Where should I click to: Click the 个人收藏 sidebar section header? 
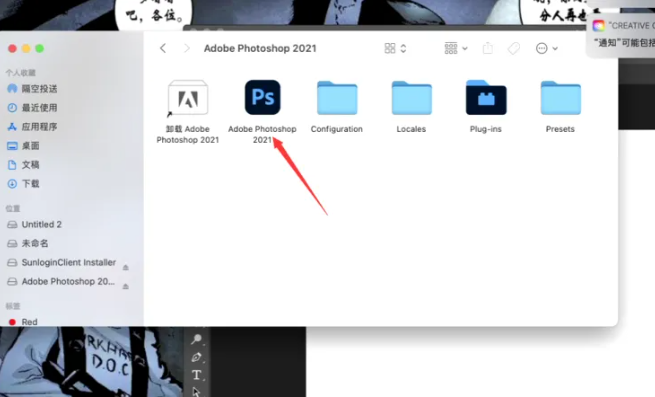click(x=20, y=73)
